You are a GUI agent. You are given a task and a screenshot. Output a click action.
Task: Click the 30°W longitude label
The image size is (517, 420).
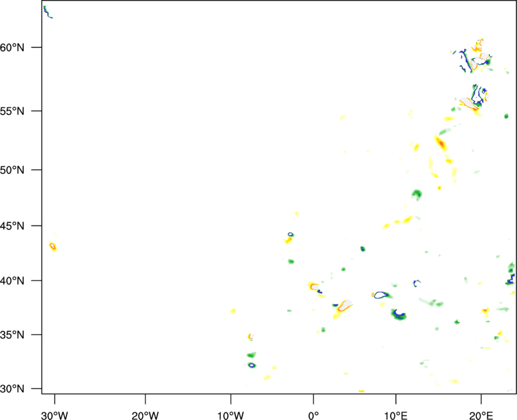coord(54,415)
